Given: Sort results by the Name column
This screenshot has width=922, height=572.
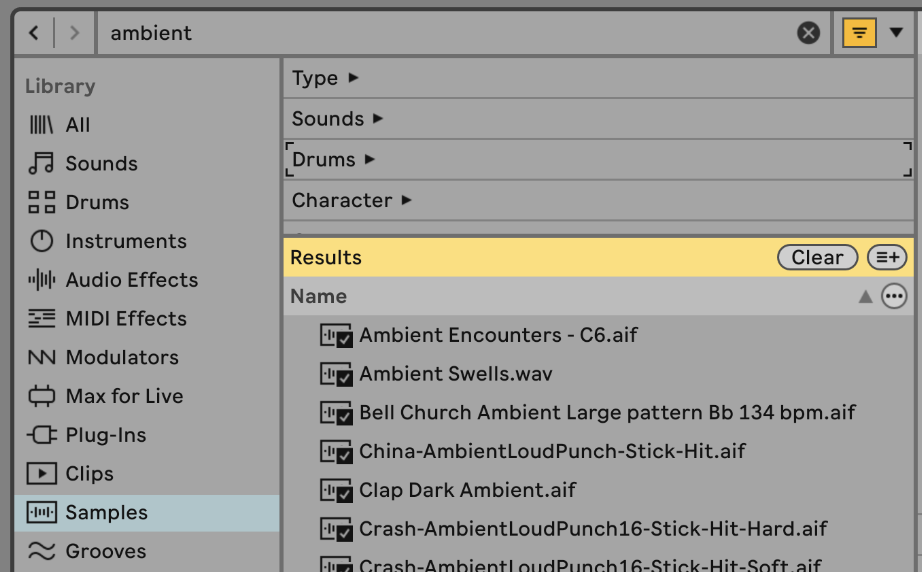Looking at the screenshot, I should (319, 296).
